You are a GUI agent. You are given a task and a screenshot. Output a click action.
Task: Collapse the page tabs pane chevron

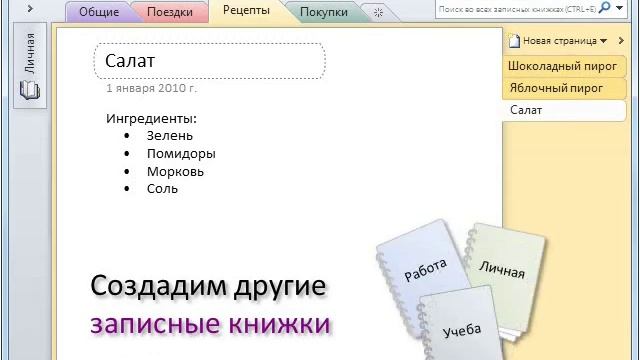point(621,40)
